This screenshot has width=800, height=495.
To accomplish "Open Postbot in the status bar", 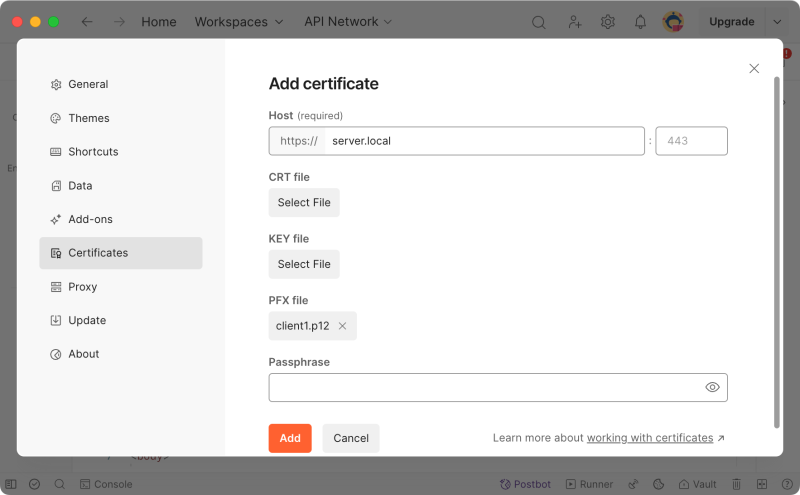I will [526, 484].
